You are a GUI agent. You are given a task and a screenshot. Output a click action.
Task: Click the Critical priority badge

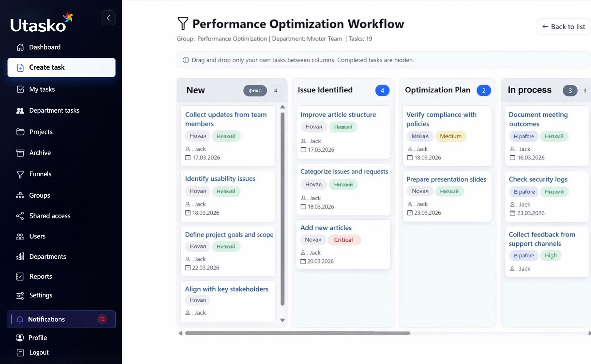pos(343,240)
